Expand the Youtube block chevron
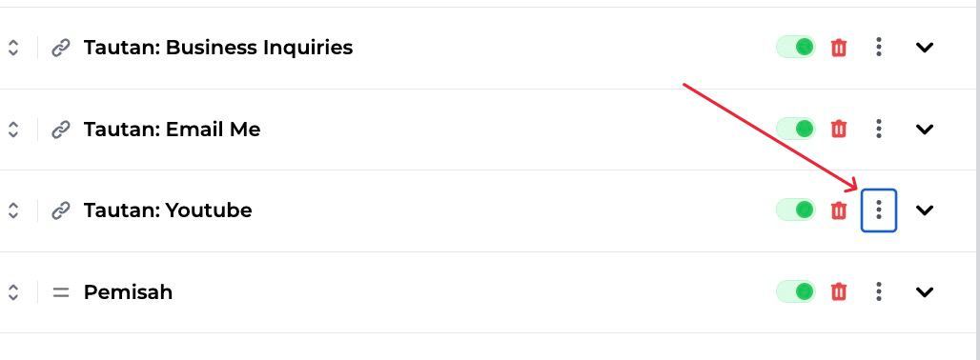 925,210
